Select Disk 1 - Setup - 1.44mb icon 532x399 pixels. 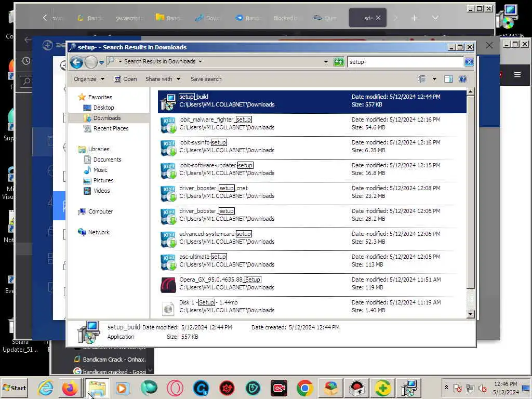168,308
